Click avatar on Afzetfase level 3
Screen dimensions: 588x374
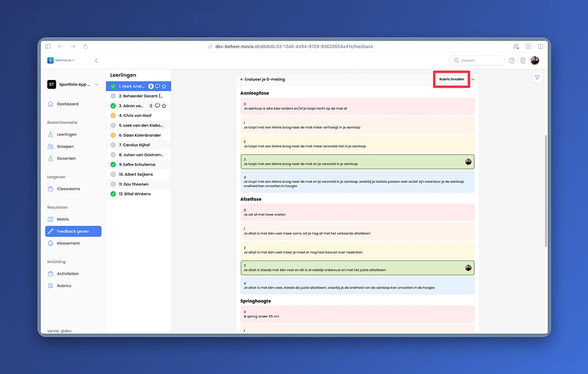tap(468, 268)
